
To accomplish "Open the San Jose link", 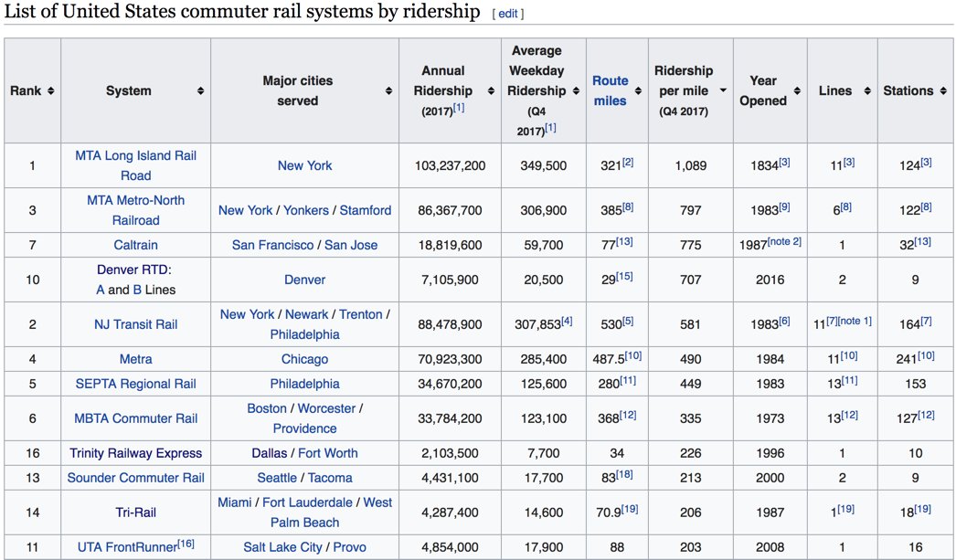I will pos(351,245).
